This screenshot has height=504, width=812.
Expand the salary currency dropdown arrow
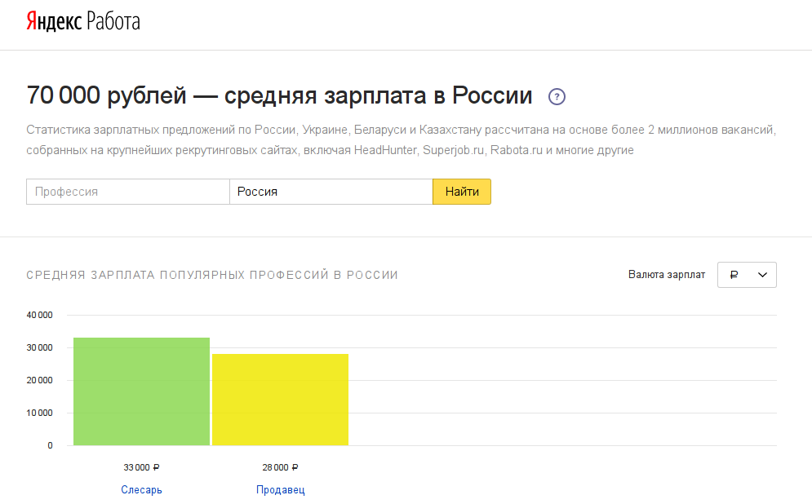763,275
